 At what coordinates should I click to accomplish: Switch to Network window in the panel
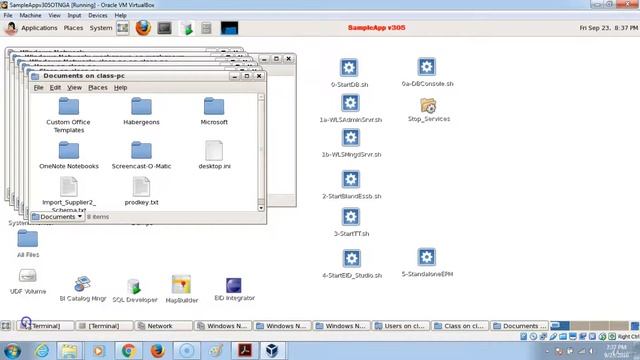click(x=163, y=326)
